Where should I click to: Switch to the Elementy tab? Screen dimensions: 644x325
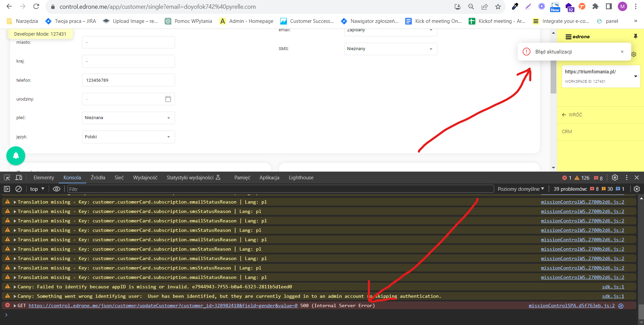[x=44, y=178]
